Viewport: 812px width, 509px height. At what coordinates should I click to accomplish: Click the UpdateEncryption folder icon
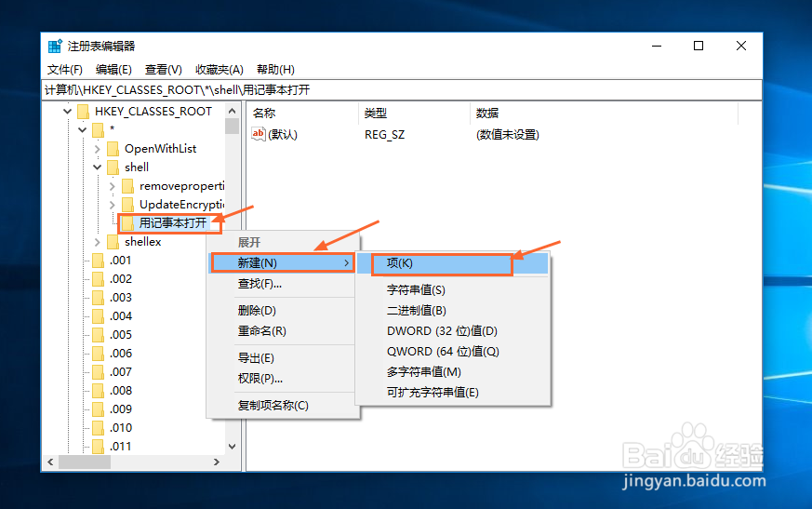pyautogui.click(x=127, y=205)
